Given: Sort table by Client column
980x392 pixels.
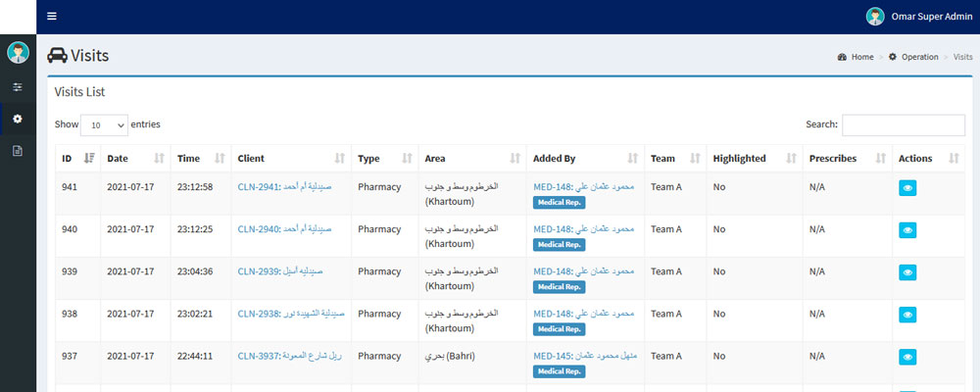Looking at the screenshot, I should 291,159.
